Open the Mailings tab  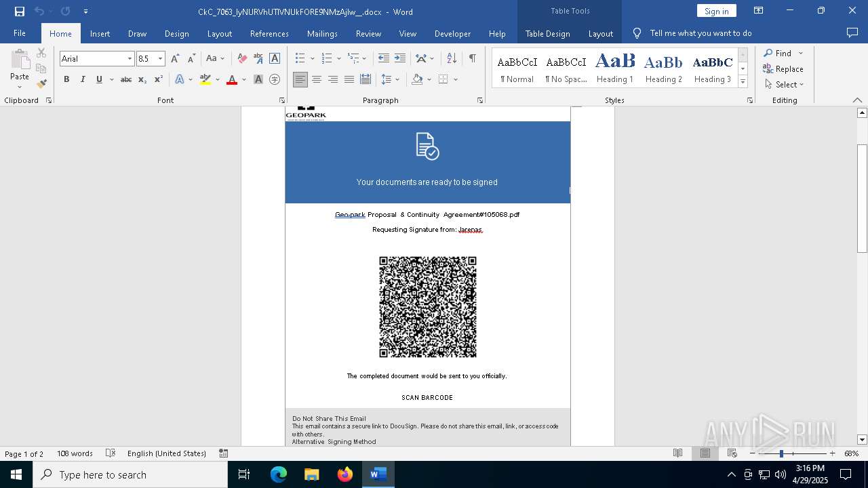(x=322, y=33)
